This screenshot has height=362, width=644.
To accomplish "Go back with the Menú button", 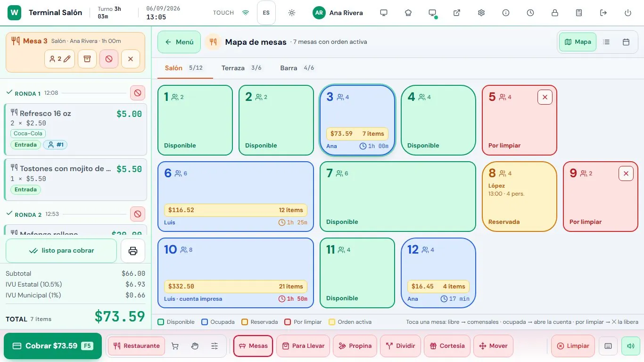I will (179, 42).
